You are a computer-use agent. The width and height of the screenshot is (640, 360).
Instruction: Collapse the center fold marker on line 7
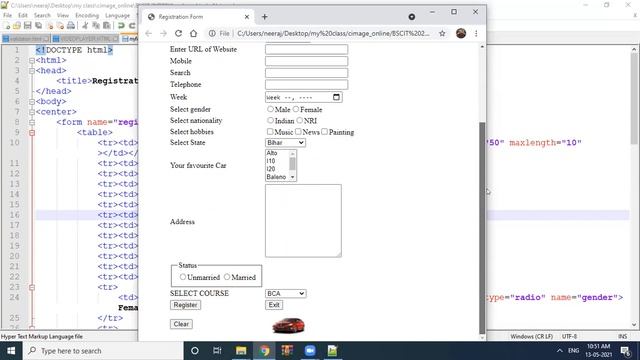32,112
